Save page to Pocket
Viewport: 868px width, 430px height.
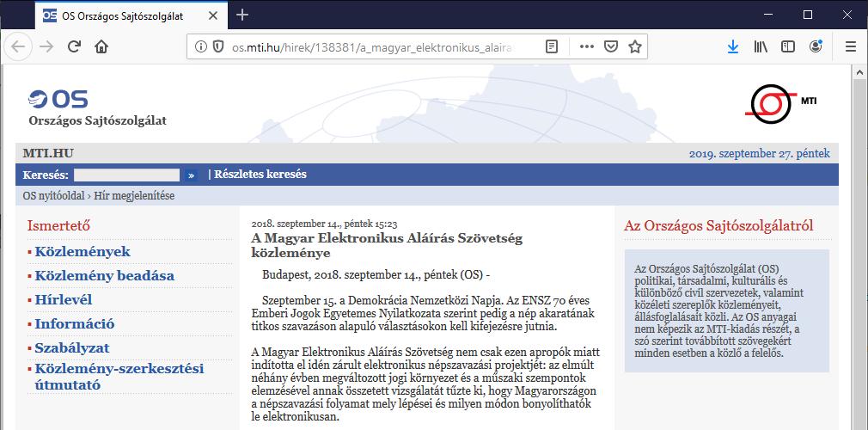pos(610,46)
